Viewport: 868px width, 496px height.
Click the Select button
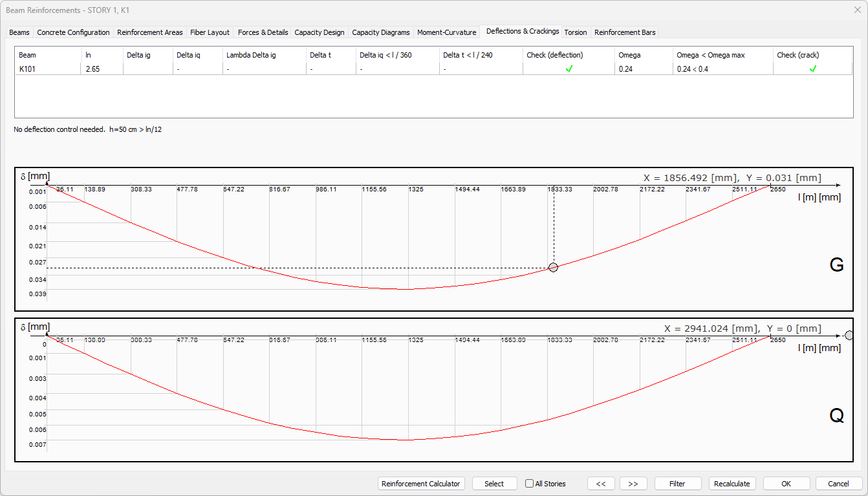tap(494, 484)
